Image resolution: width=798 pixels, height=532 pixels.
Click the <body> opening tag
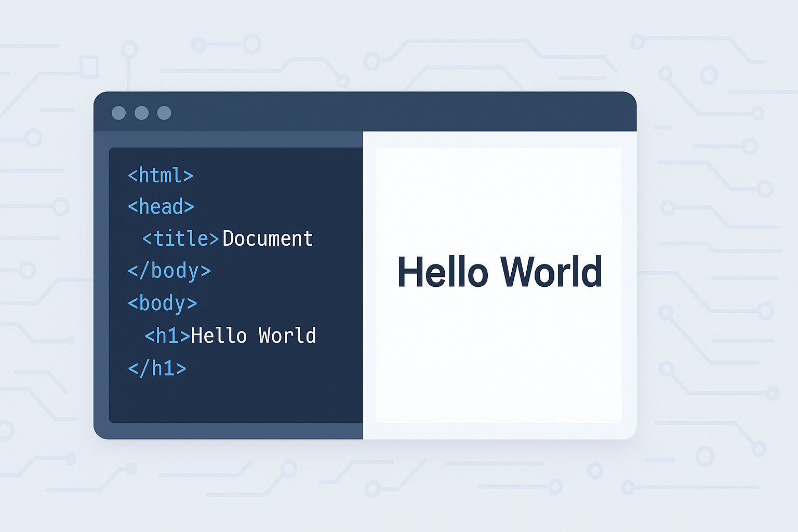pos(162,303)
